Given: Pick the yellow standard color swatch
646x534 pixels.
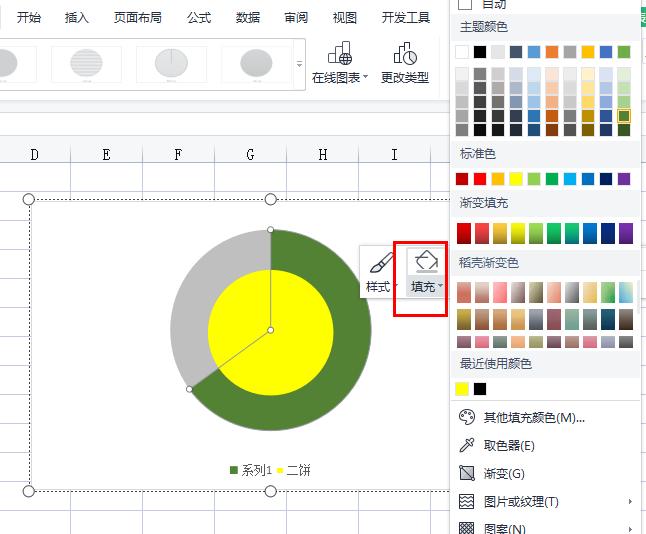Looking at the screenshot, I should 516,179.
